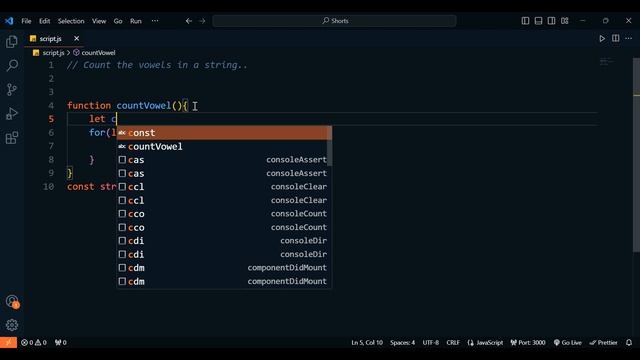Go back with the left arrow
Screen dimensions: 640x360
click(x=189, y=21)
